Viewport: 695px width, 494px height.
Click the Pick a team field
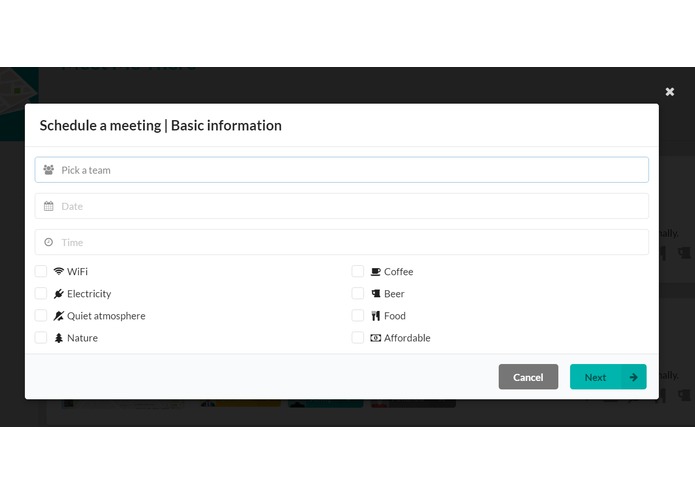tap(341, 170)
